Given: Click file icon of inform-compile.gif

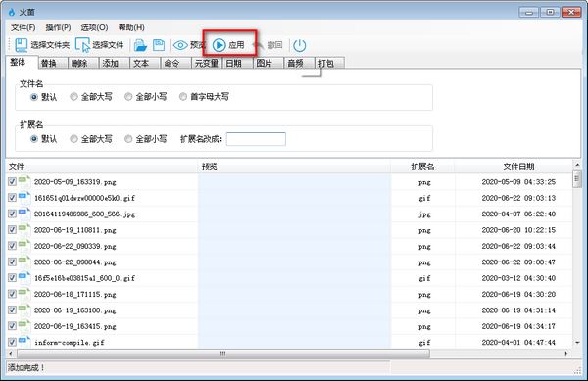Looking at the screenshot, I should tap(24, 342).
